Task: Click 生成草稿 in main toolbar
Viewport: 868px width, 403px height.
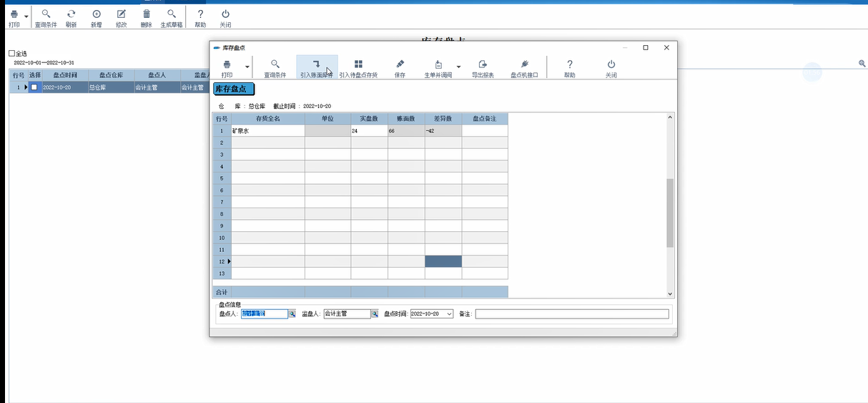Action: [x=171, y=18]
